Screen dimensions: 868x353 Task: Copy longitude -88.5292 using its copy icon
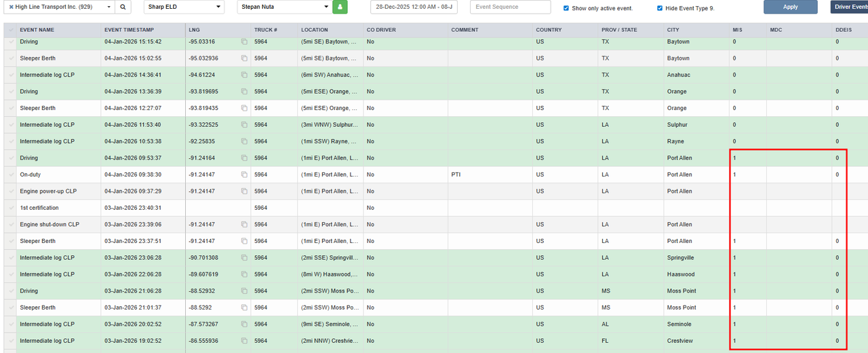[244, 308]
